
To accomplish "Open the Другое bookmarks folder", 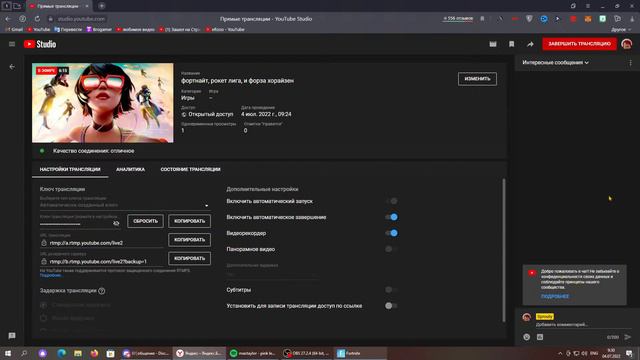I will click(620, 29).
